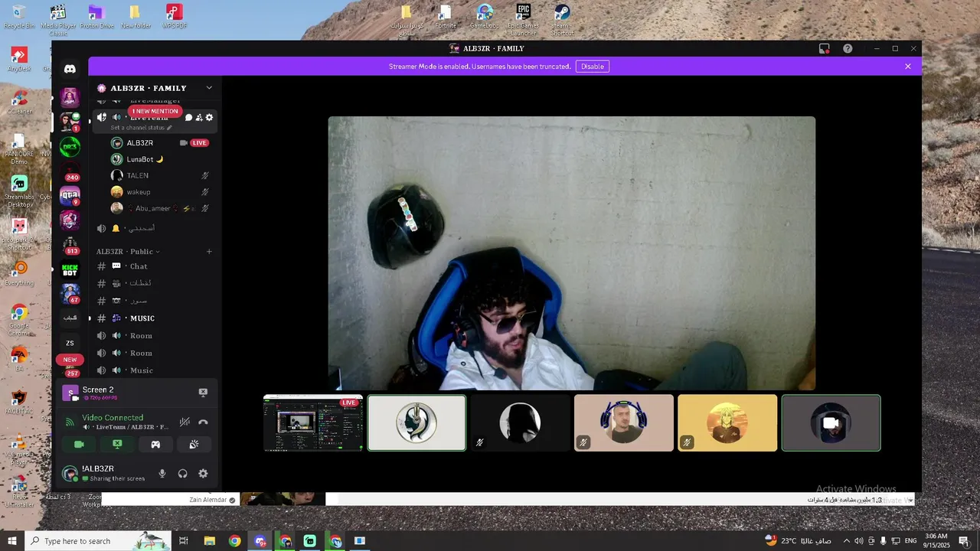Toggle noise suppression icon

[x=185, y=422]
